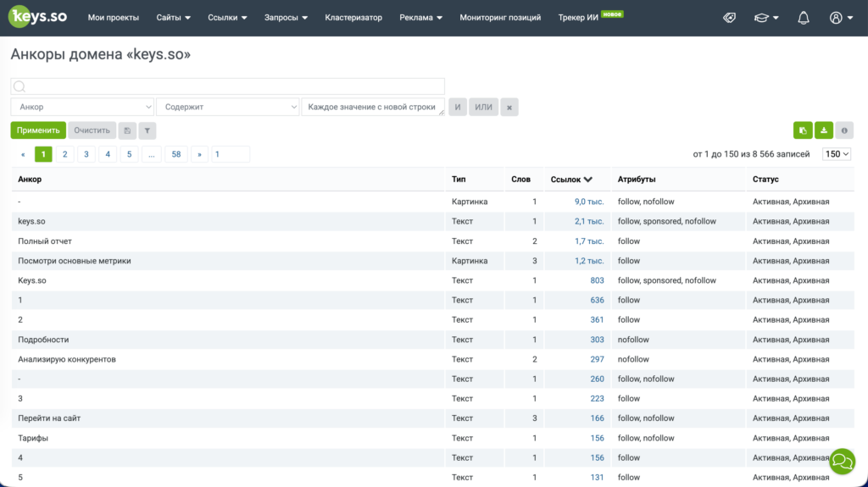Open the 150 rows per page selector
Screen dimensions: 868x487
[837, 154]
